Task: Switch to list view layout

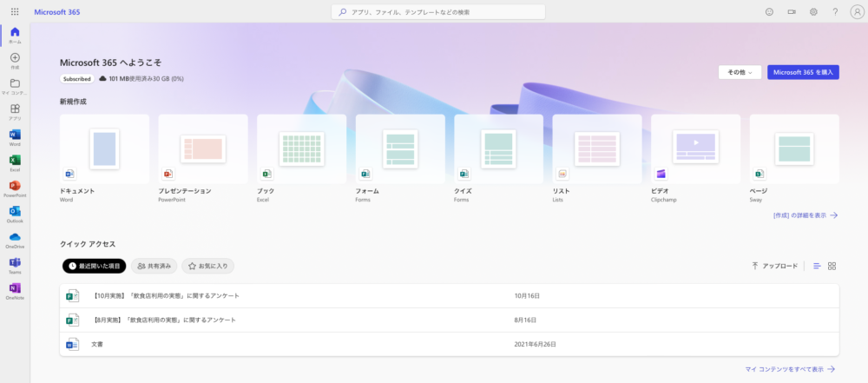Action: point(817,266)
